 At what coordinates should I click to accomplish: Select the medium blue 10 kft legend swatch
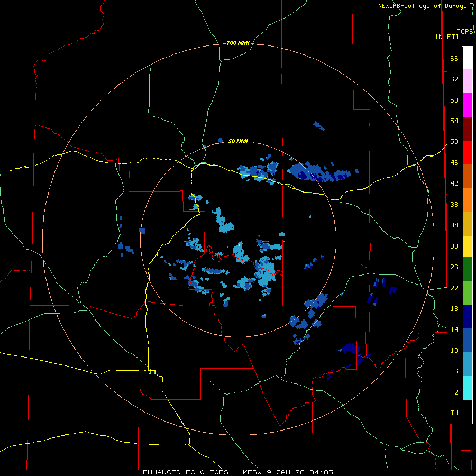(x=467, y=340)
